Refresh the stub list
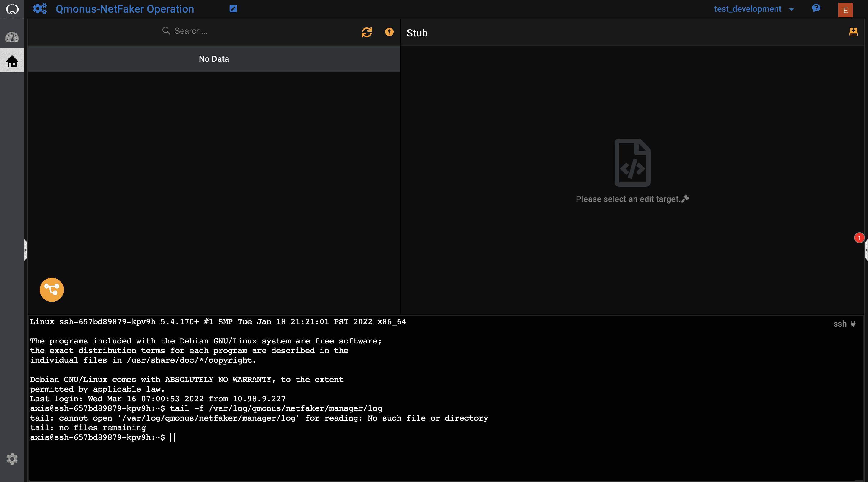The image size is (868, 482). click(366, 32)
